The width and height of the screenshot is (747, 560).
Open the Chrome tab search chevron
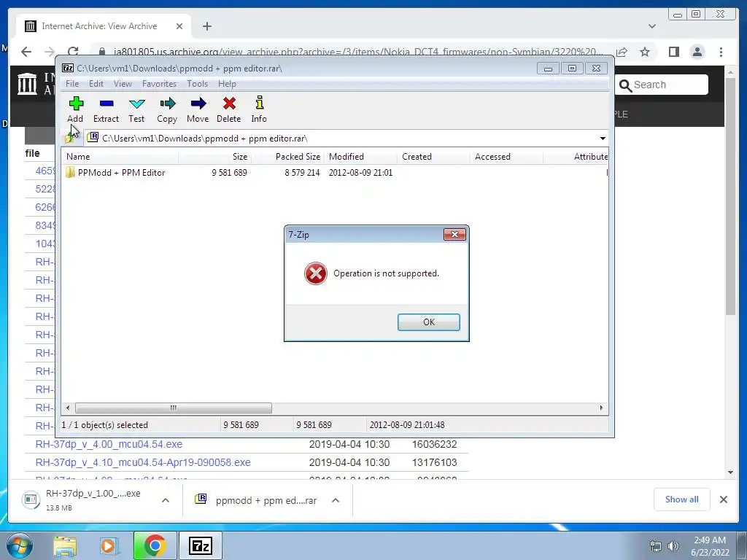[651, 26]
